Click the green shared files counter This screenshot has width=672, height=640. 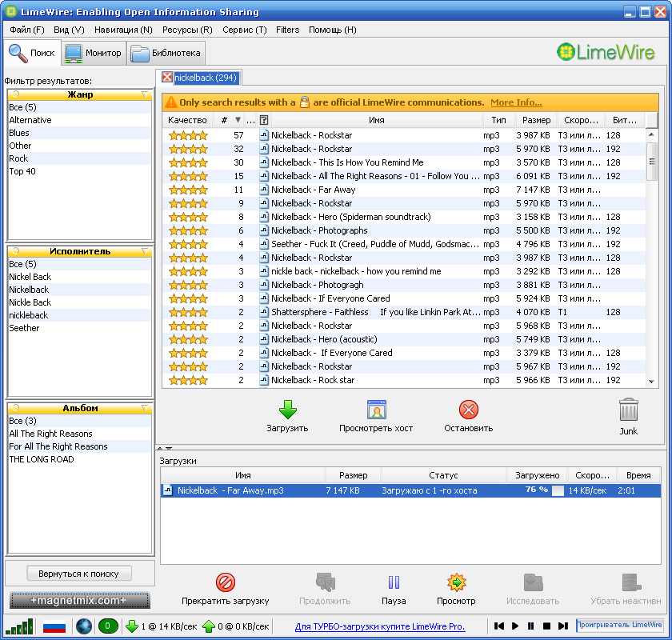pos(107,626)
